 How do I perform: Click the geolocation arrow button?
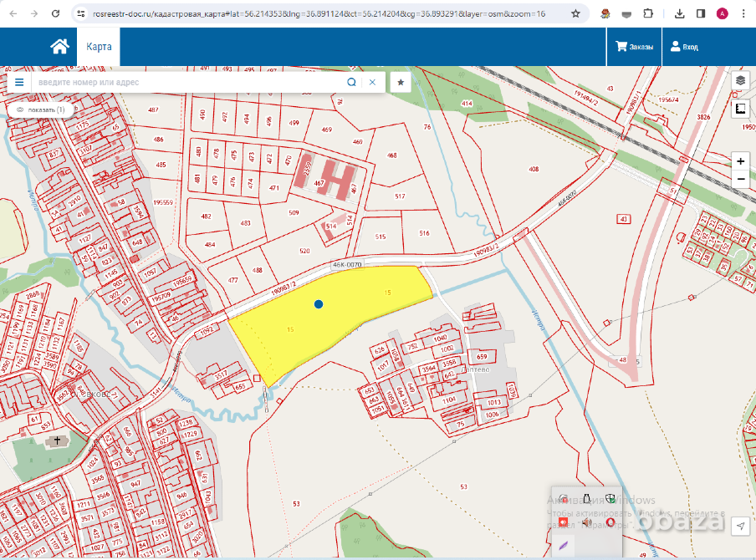(x=740, y=526)
